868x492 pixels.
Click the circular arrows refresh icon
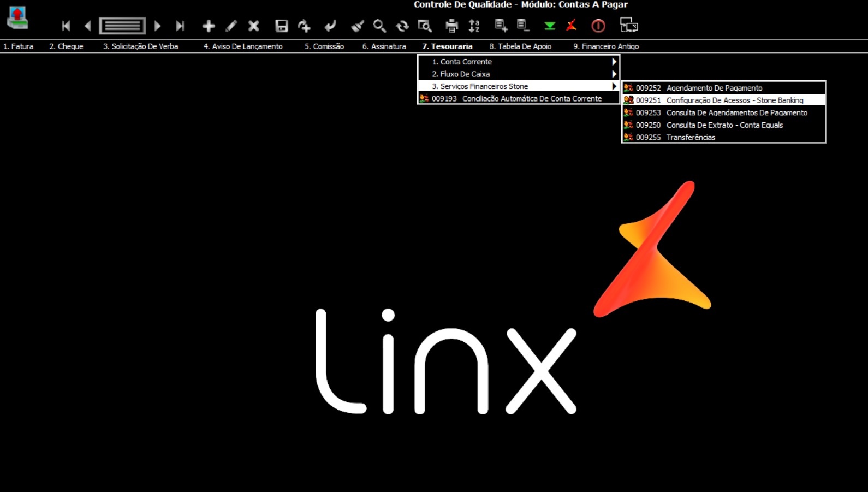[x=402, y=26]
